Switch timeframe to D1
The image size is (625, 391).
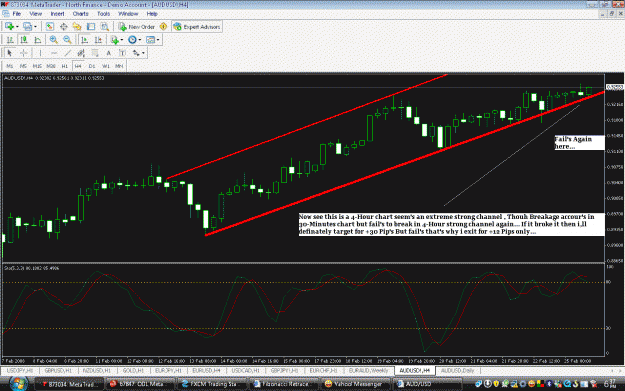(x=92, y=66)
